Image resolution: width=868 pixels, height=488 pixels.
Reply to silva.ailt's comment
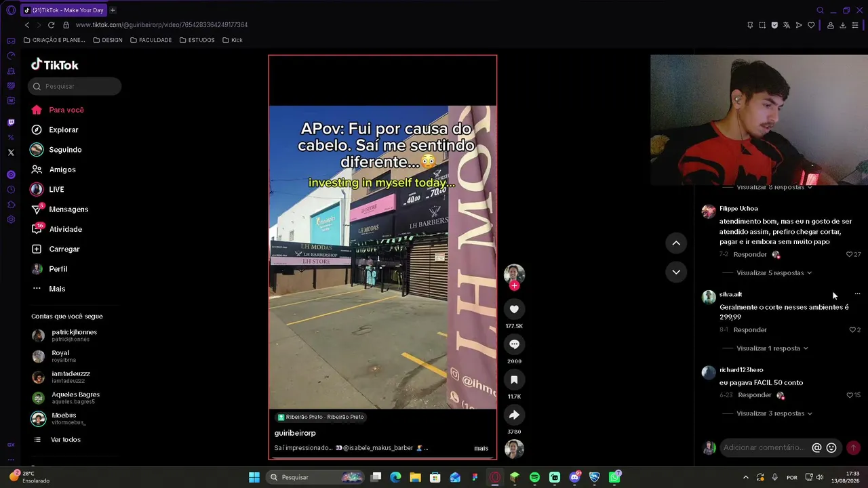pos(750,330)
